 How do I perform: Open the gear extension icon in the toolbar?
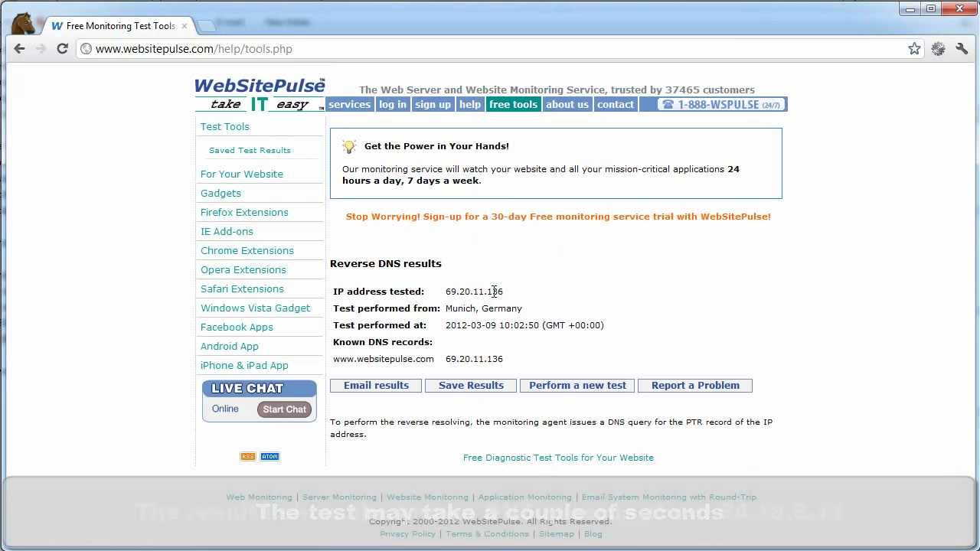(938, 48)
